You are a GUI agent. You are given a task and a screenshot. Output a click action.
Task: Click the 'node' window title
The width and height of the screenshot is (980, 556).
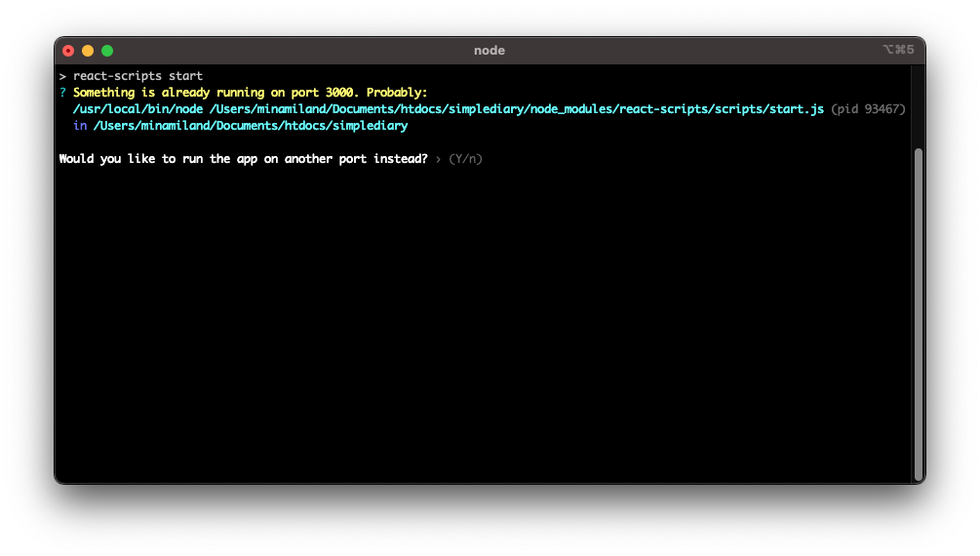[x=490, y=51]
